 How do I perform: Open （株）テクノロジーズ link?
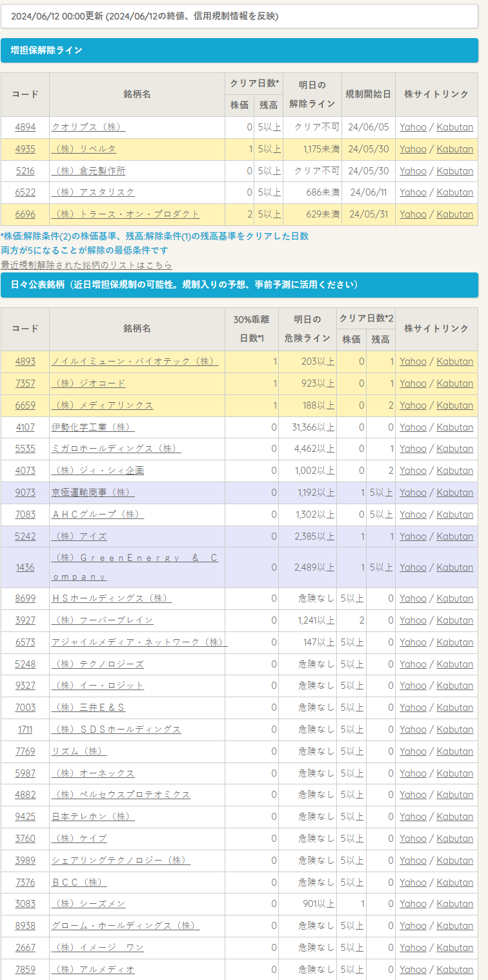pyautogui.click(x=98, y=664)
